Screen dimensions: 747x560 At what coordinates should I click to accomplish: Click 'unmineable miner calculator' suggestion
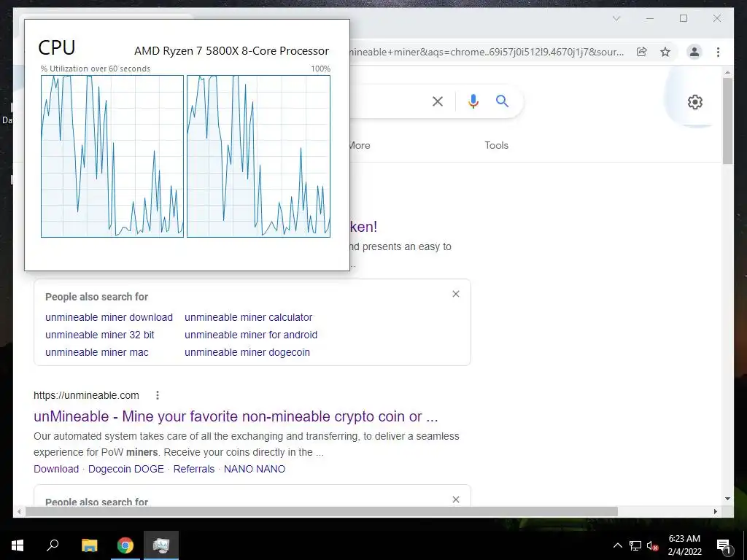click(248, 317)
